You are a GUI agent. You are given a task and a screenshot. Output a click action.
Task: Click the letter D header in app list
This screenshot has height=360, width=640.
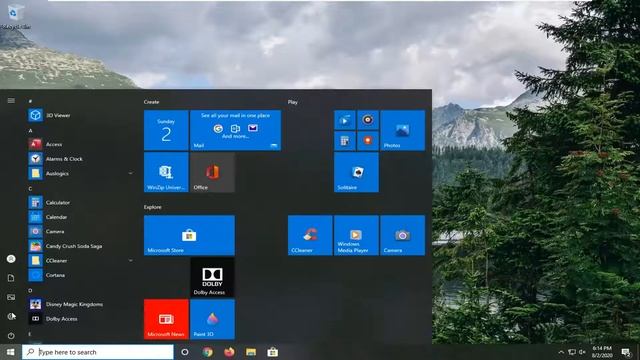click(30, 290)
